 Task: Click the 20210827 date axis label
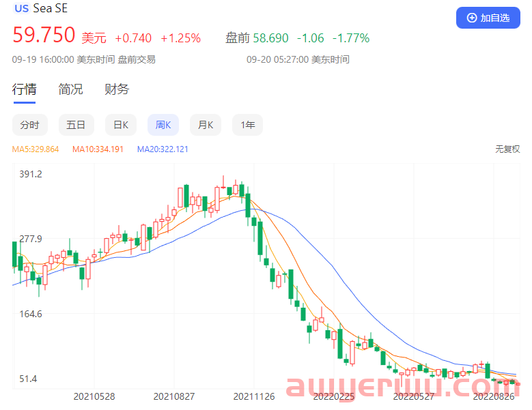coord(174,396)
